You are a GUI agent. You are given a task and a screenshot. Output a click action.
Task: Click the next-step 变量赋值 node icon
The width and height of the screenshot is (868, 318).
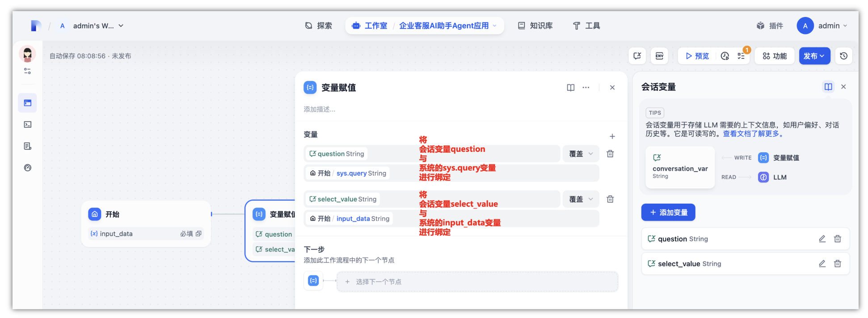click(x=313, y=281)
